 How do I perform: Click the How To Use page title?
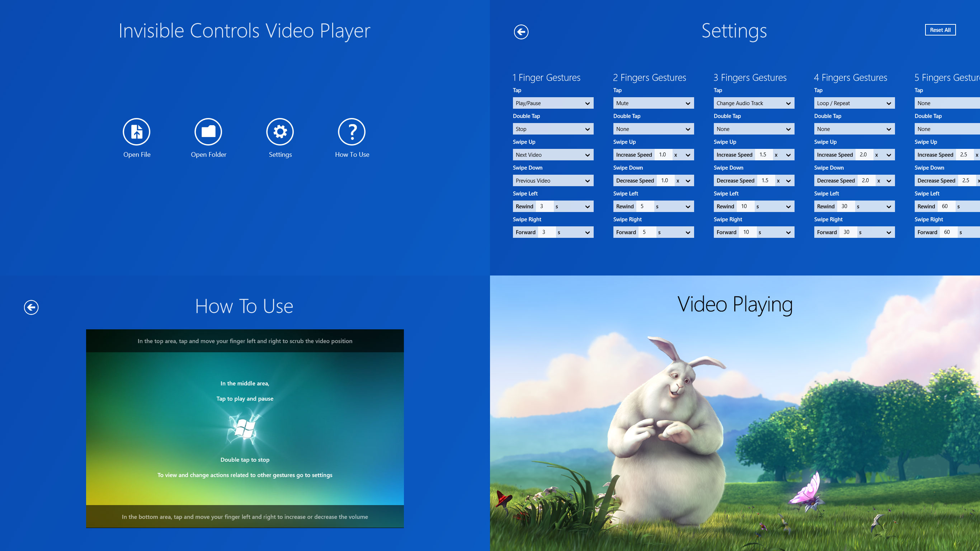pos(244,306)
